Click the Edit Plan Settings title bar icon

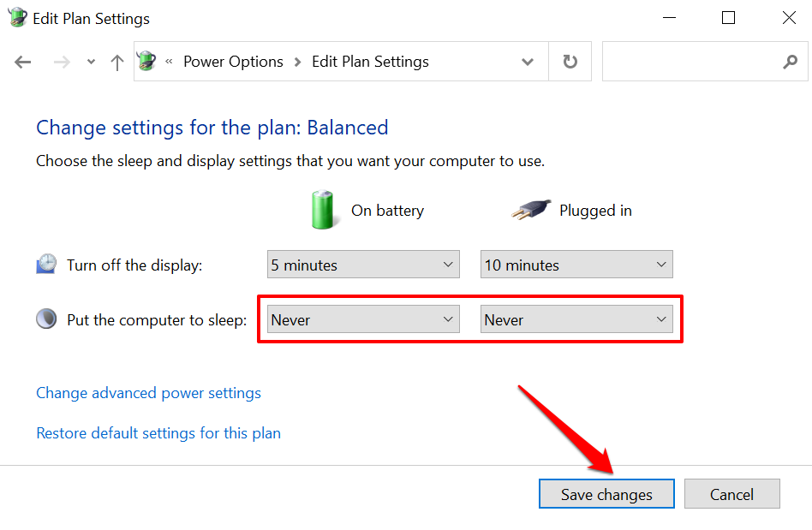[x=17, y=18]
